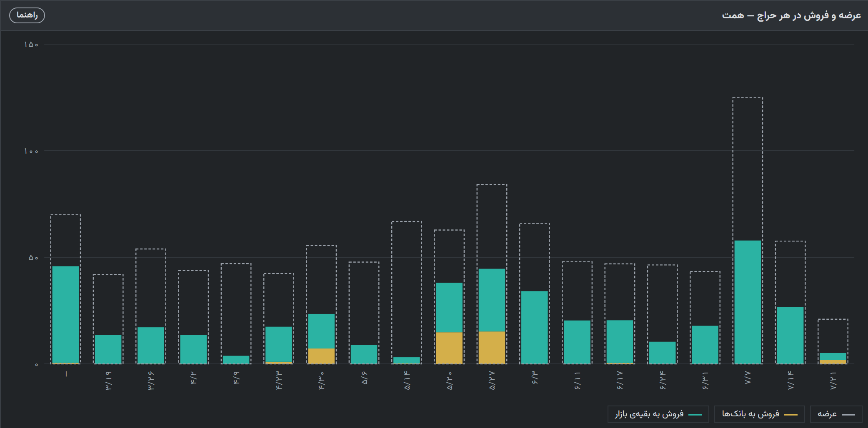Viewport: 868px width, 428px height.
Task: Click the yellow bank-sales segment at 5/27
Action: point(492,348)
